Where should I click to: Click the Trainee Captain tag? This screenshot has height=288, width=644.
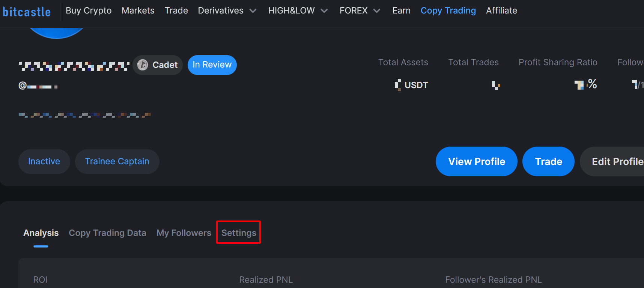(x=117, y=161)
